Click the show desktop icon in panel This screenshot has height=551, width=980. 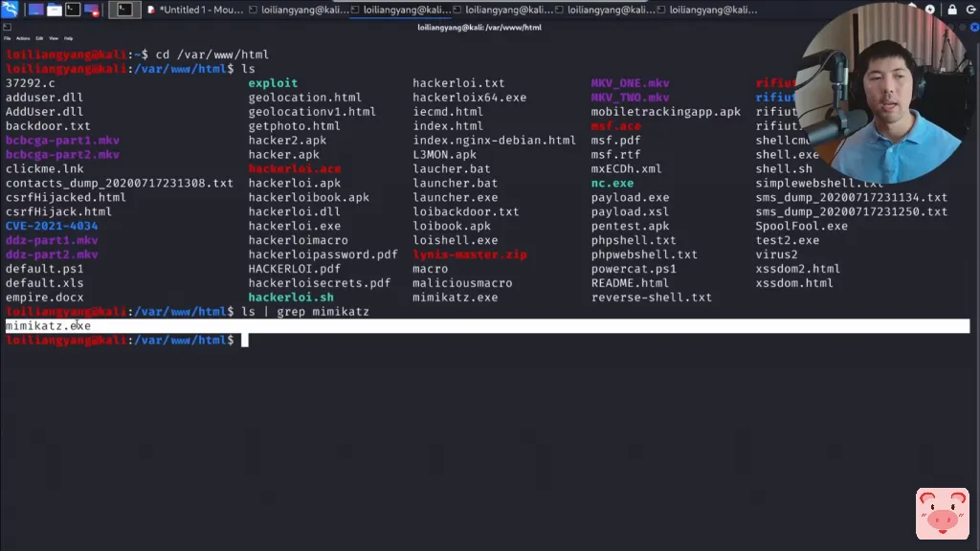click(35, 10)
